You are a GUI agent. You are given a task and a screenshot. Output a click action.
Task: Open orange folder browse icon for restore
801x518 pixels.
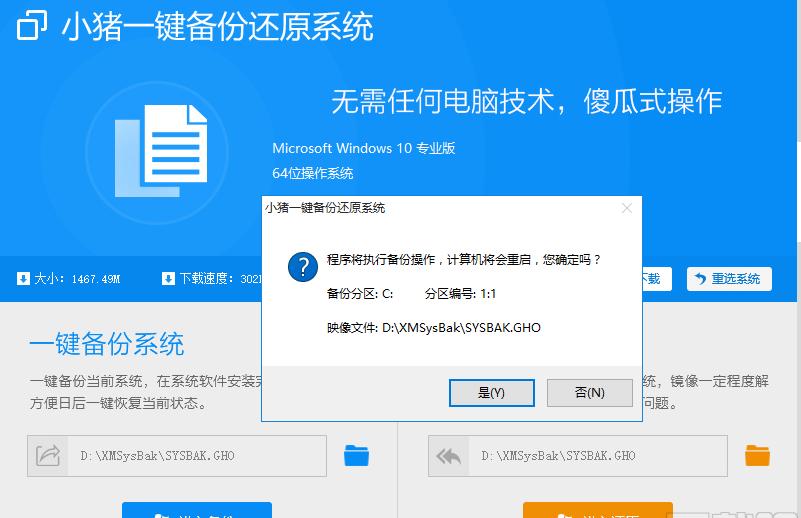click(x=757, y=456)
